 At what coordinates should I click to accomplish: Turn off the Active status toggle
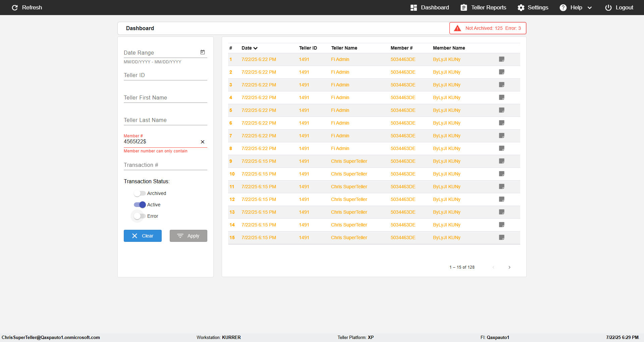coord(140,205)
